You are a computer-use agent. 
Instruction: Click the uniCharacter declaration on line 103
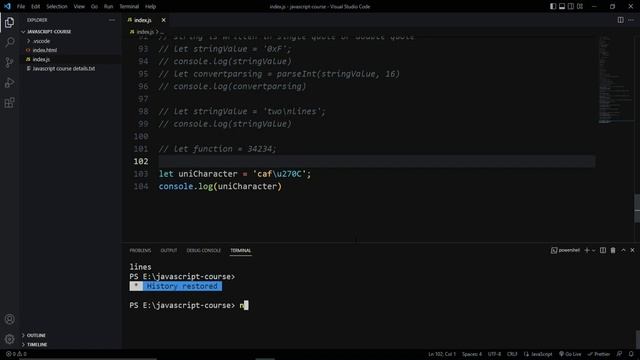point(235,174)
